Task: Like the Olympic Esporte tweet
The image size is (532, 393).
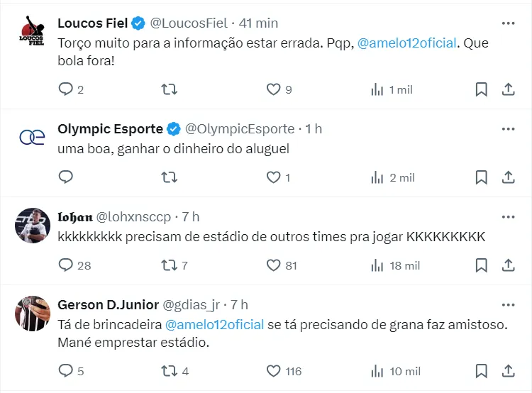Action: [x=273, y=177]
